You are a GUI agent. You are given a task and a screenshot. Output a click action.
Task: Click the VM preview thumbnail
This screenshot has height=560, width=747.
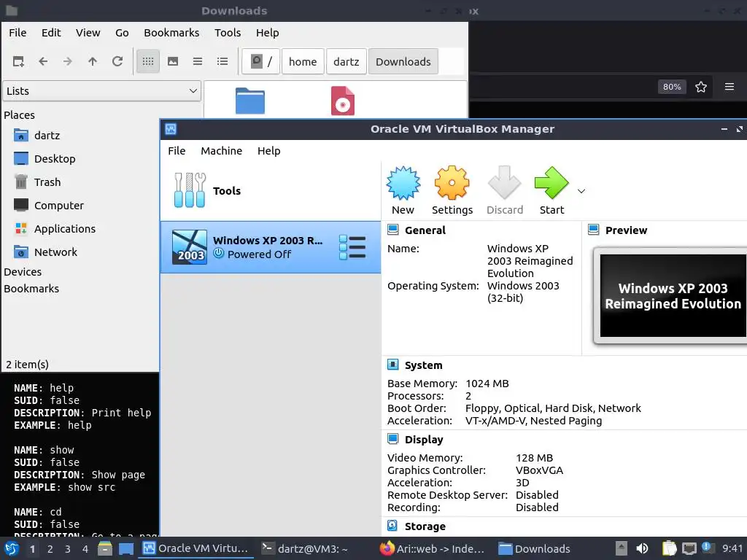point(672,296)
